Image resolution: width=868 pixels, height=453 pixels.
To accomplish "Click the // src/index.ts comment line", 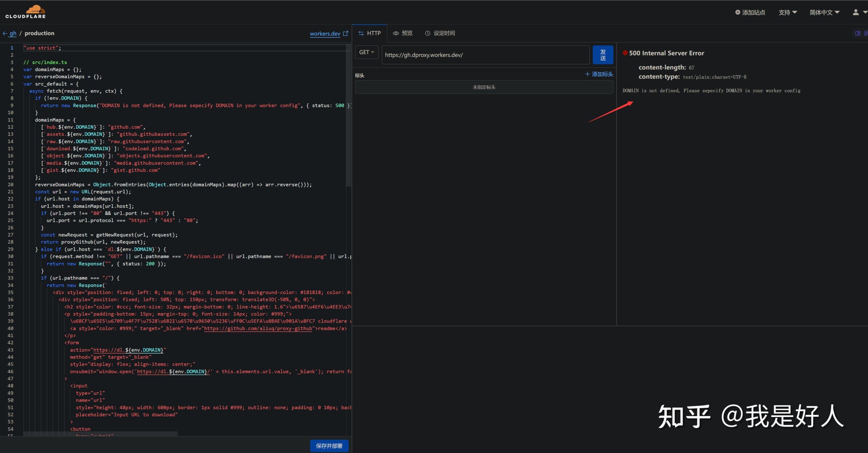I will tap(45, 62).
